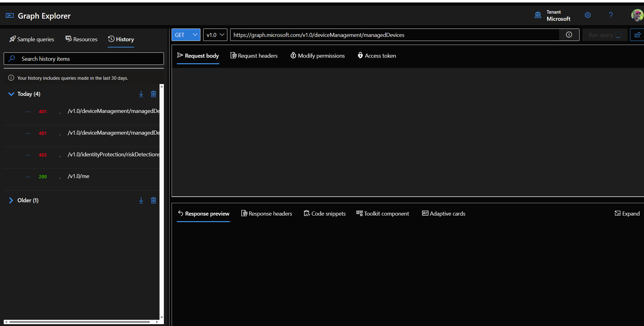Open the v1.0 API version dropdown
The width and height of the screenshot is (644, 326).
215,35
